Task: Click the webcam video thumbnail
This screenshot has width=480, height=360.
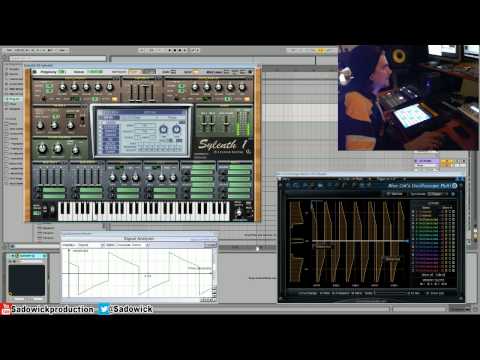Action: pyautogui.click(x=408, y=98)
